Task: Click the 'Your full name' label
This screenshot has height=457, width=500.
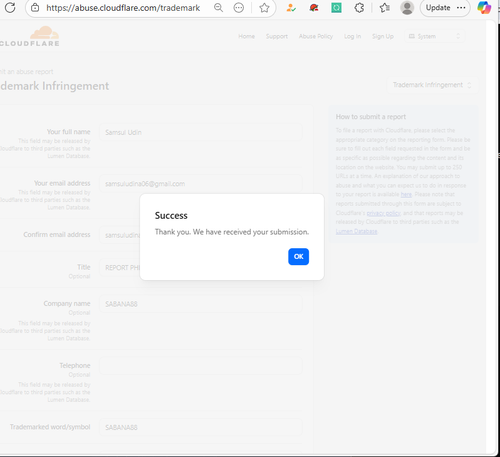Action: coord(68,132)
